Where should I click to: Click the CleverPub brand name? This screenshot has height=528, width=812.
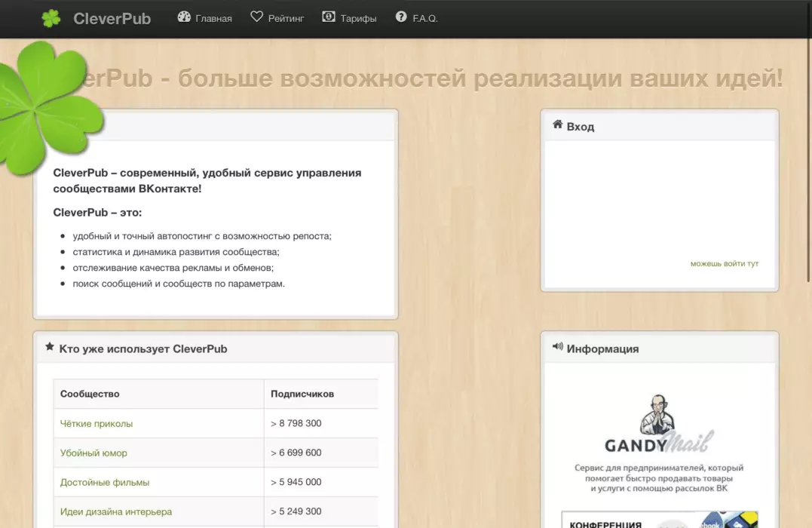(112, 19)
